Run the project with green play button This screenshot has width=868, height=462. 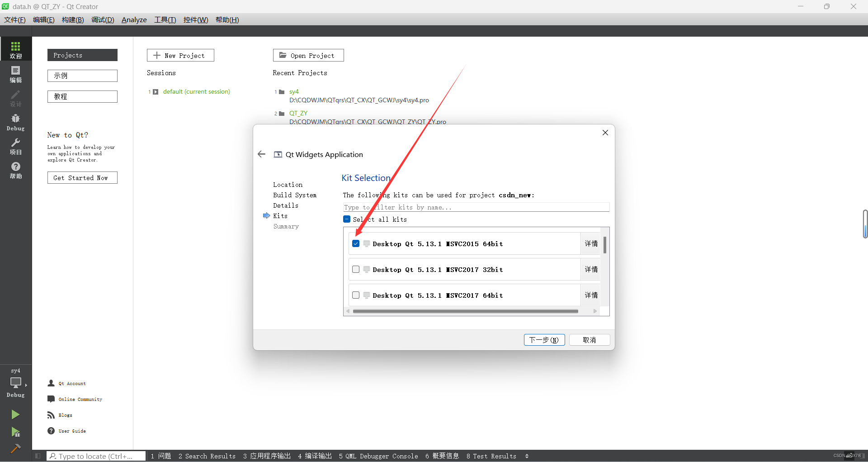click(15, 414)
